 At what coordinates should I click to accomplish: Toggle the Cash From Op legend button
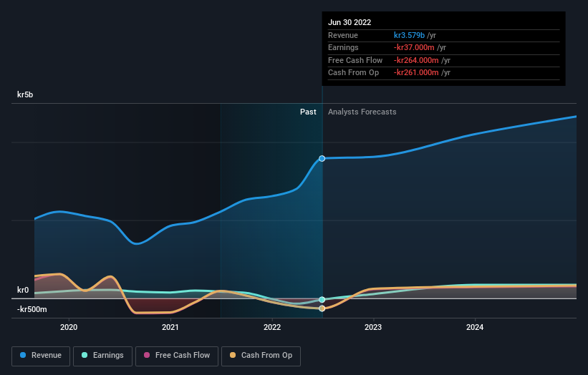[261, 356]
